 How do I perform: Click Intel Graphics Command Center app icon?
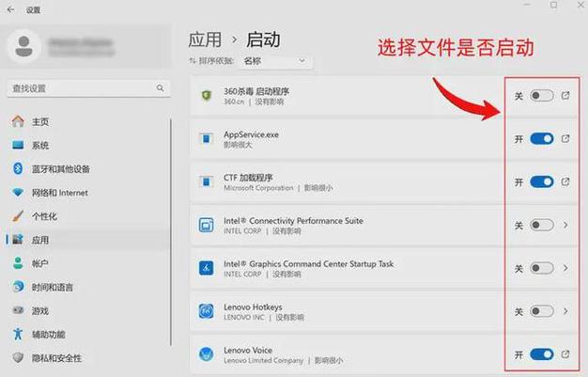click(x=207, y=268)
